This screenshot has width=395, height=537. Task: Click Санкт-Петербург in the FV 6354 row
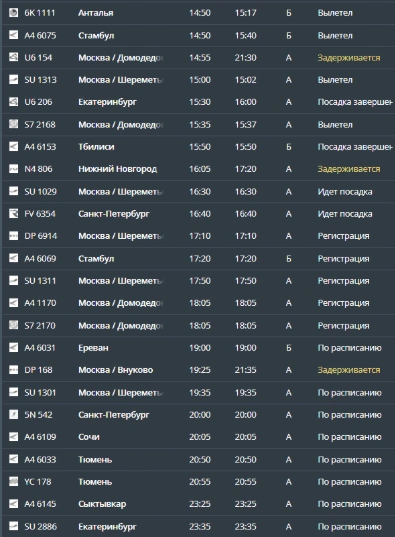pos(114,214)
